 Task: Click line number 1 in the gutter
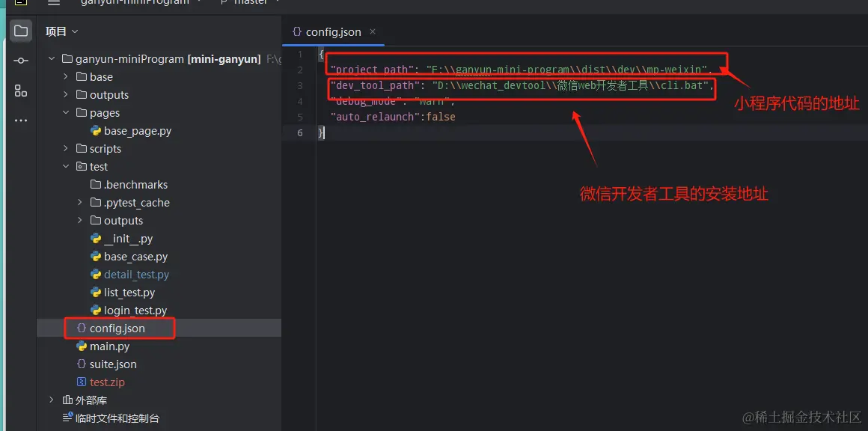click(x=300, y=54)
